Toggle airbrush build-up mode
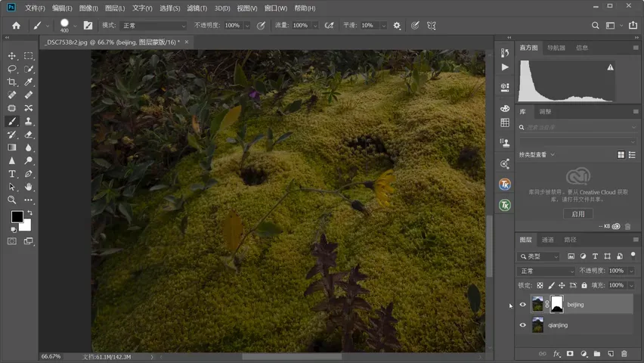 pyautogui.click(x=329, y=26)
